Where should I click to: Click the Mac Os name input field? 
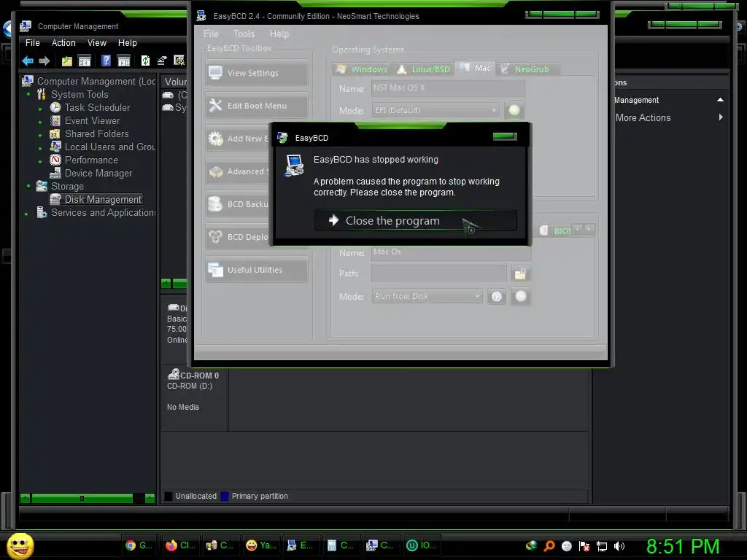click(451, 252)
